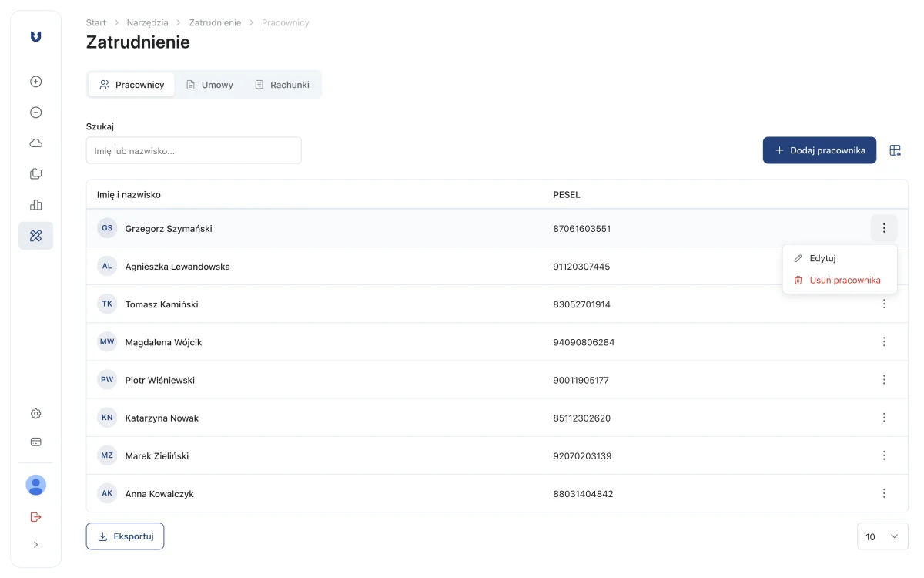The image size is (924, 578).
Task: Click the plus circle sidebar icon
Action: coord(35,82)
